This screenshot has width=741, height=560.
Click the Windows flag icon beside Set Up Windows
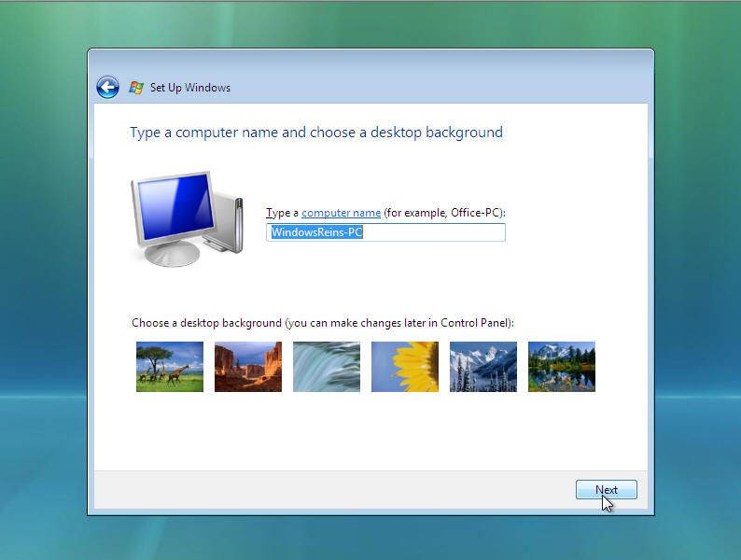136,88
